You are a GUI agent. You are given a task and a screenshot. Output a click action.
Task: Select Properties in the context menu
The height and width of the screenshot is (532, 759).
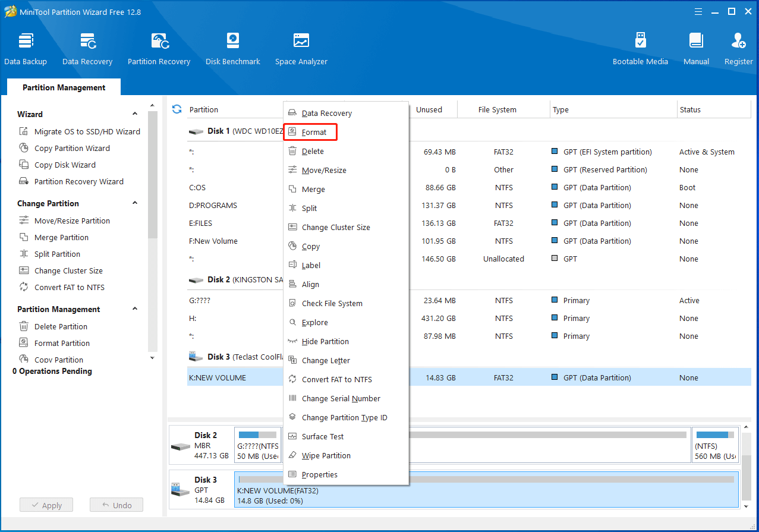coord(345,474)
